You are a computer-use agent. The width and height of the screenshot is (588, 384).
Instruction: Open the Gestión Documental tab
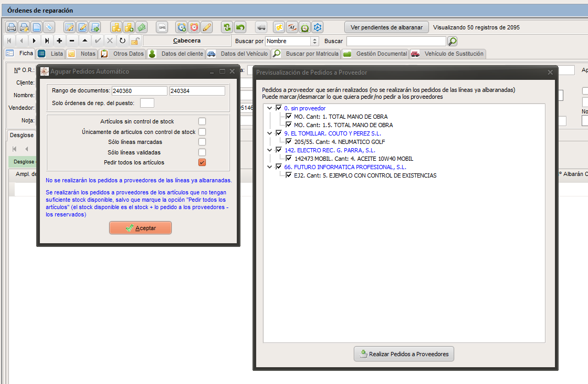(x=375, y=54)
